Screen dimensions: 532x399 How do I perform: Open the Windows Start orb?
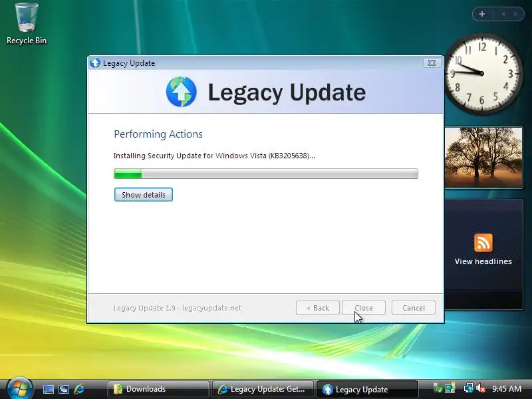coord(20,388)
